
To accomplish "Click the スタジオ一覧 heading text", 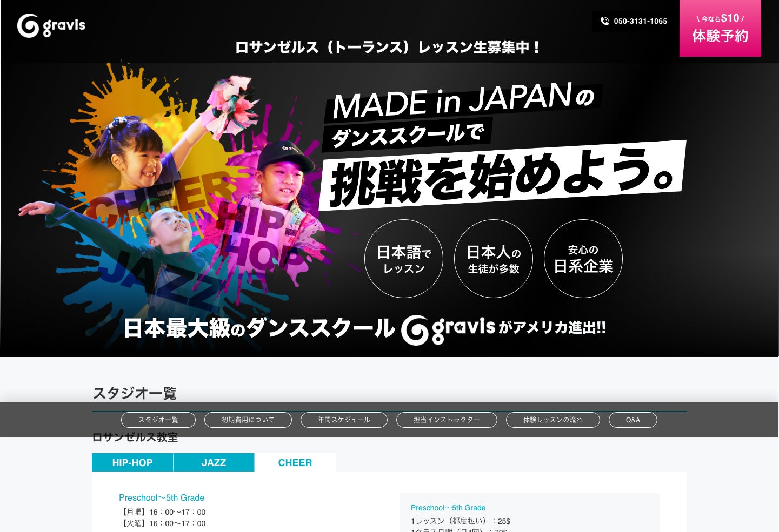I will pyautogui.click(x=135, y=393).
